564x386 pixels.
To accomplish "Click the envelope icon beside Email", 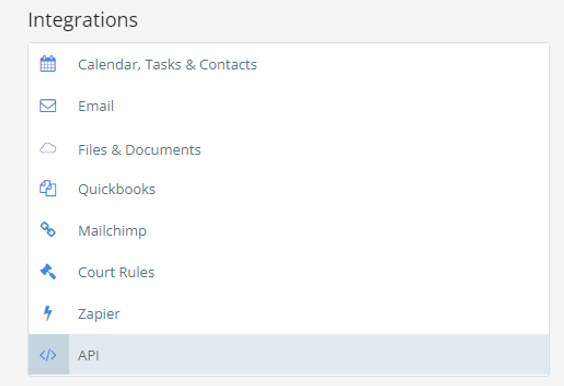I will (48, 106).
